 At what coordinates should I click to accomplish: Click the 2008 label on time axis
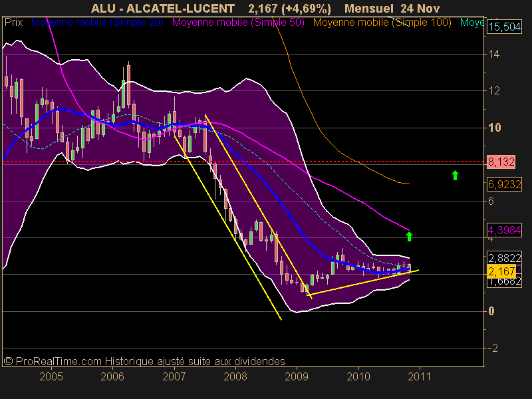(x=235, y=376)
